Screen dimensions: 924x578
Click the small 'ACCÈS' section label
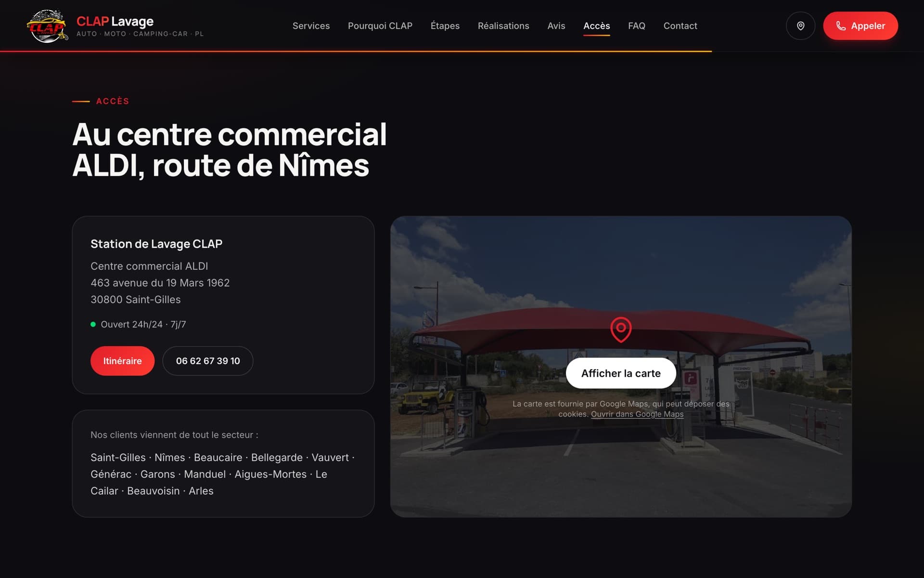(x=113, y=101)
